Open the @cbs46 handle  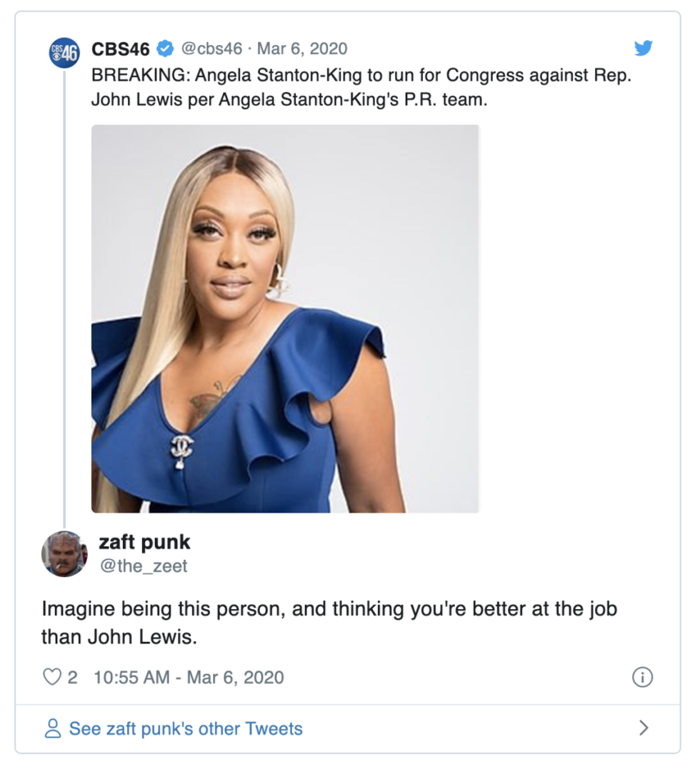tap(211, 49)
